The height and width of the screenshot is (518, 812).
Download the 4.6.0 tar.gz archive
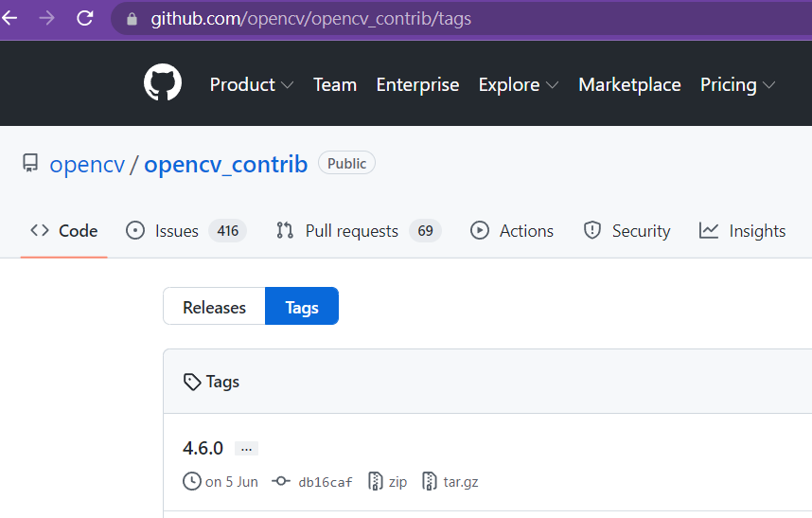pyautogui.click(x=450, y=482)
